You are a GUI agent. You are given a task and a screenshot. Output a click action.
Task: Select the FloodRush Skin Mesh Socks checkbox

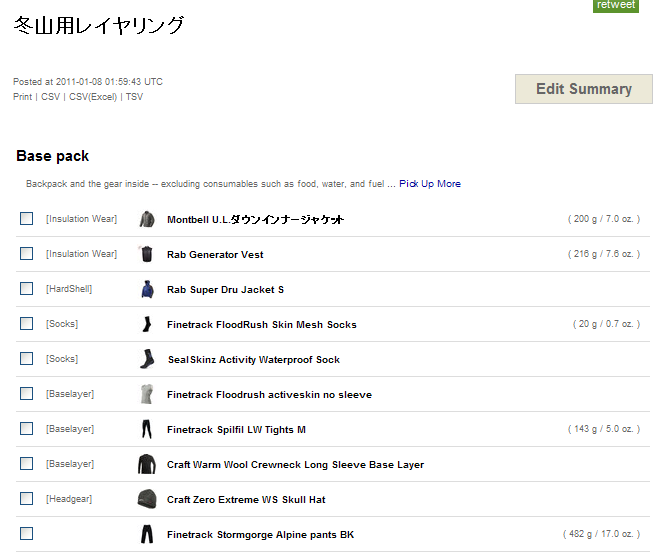coord(26,323)
